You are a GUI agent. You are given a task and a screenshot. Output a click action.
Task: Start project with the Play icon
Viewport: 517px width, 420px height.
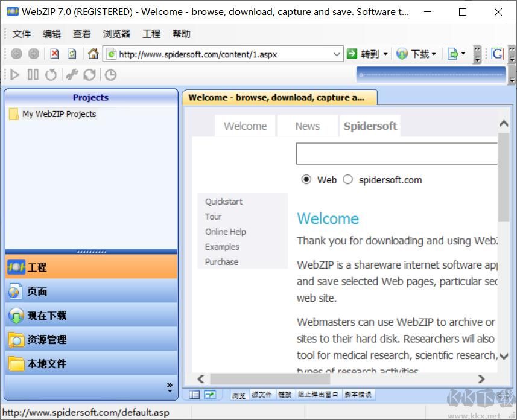[14, 75]
